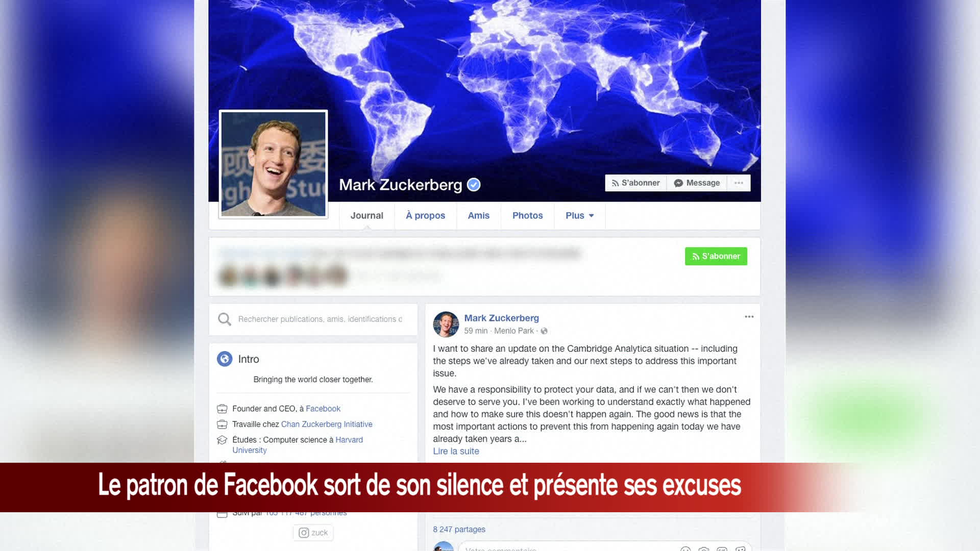980x551 pixels.
Task: Open the Chan Zuckerberg Initiative link
Action: pyautogui.click(x=327, y=424)
